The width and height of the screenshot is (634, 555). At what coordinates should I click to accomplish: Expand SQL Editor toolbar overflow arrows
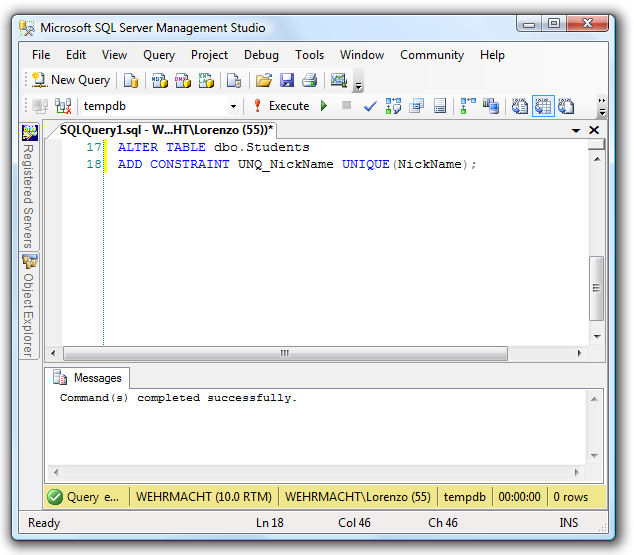[602, 107]
